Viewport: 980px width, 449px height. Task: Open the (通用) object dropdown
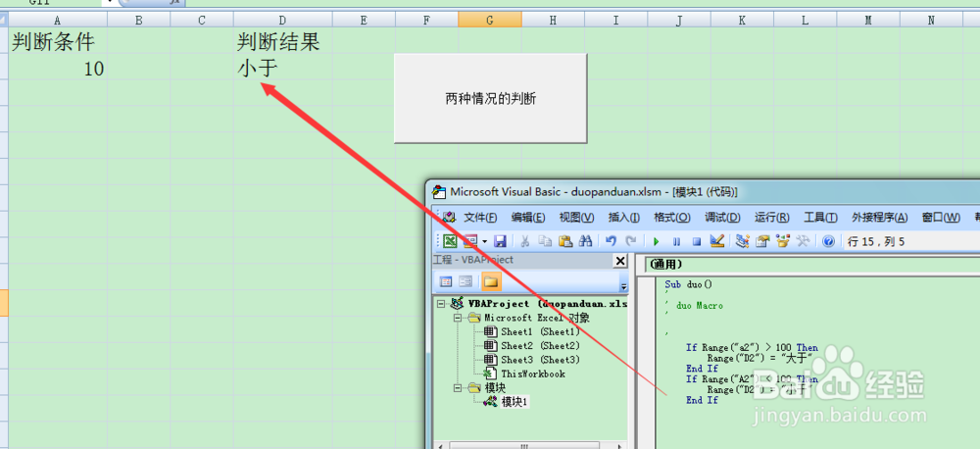[x=811, y=265]
